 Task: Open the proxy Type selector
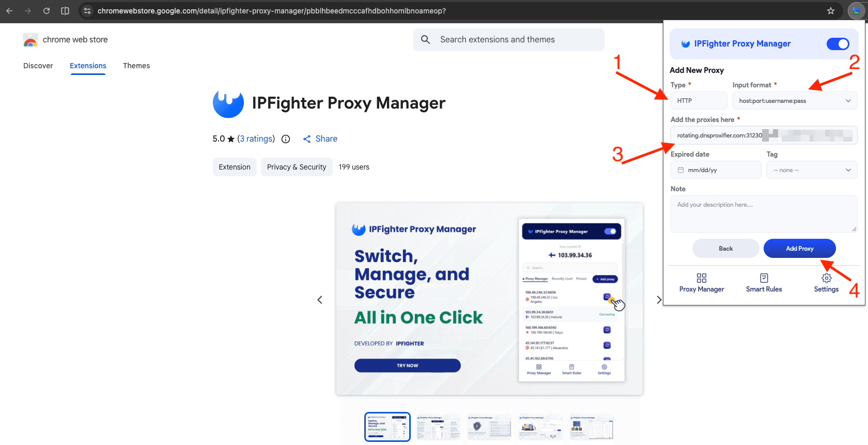click(x=699, y=101)
